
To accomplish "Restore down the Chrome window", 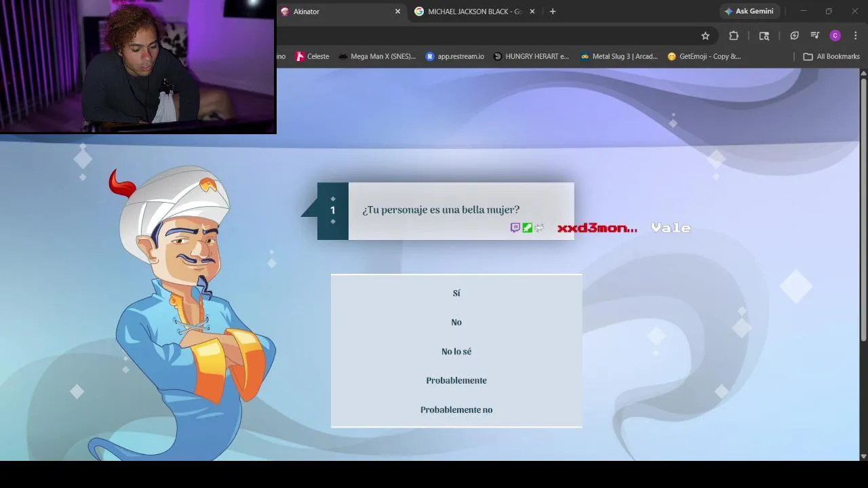I will tap(829, 12).
